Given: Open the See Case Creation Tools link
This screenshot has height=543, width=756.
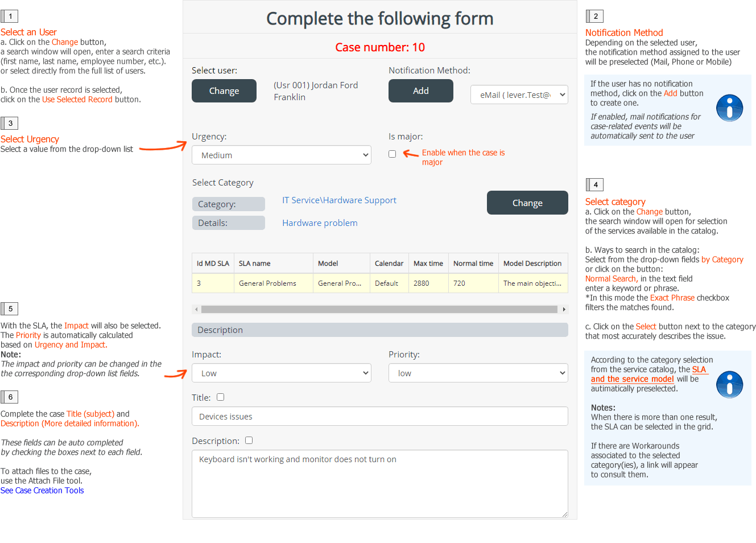Looking at the screenshot, I should tap(42, 491).
